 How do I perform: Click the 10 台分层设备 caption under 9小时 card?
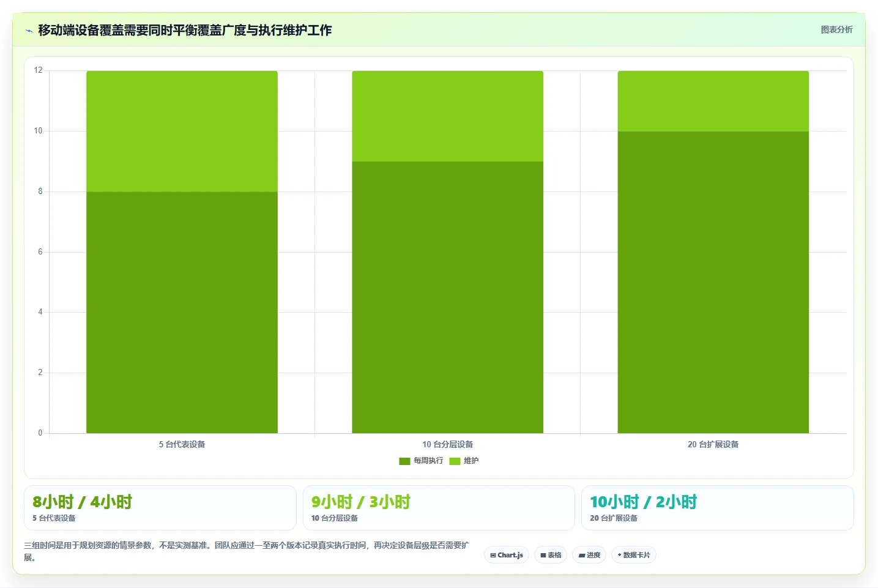335,518
